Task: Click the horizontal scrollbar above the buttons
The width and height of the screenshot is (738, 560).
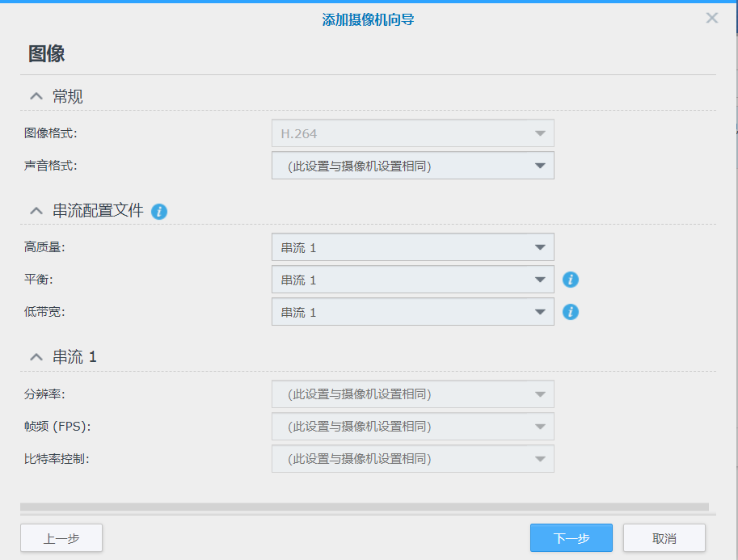Action: pyautogui.click(x=365, y=507)
